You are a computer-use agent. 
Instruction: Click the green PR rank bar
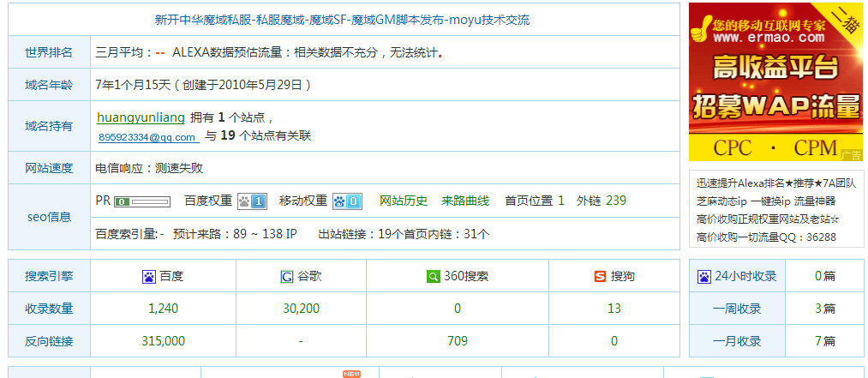coord(141,201)
